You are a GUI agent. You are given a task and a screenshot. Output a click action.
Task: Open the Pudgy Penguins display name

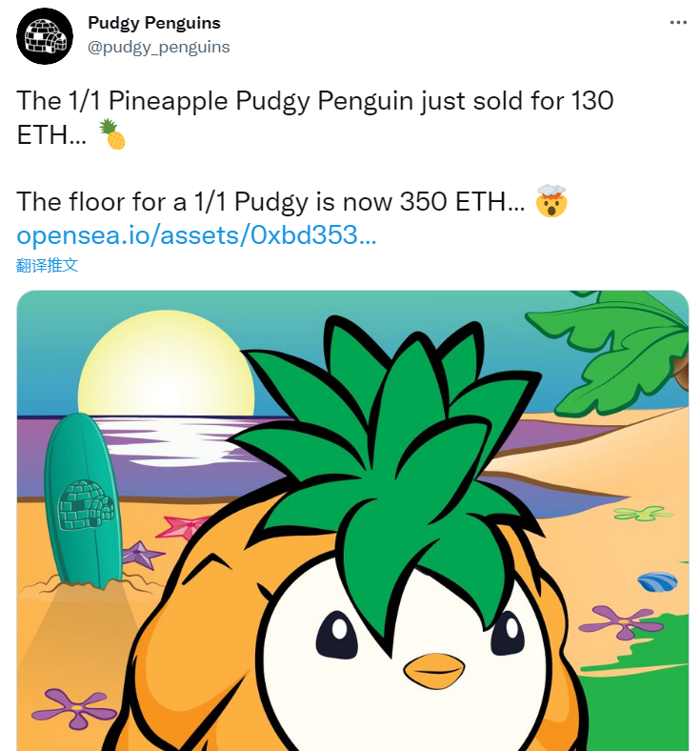[154, 23]
